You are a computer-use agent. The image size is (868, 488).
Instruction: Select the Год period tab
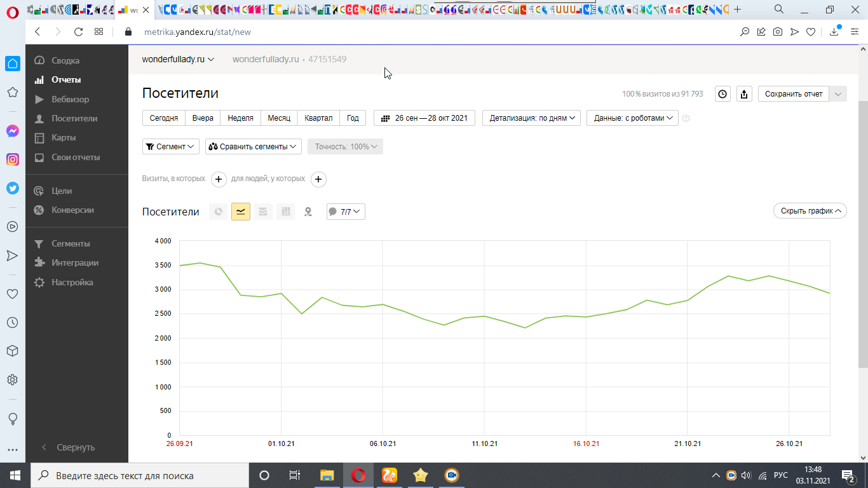tap(353, 118)
